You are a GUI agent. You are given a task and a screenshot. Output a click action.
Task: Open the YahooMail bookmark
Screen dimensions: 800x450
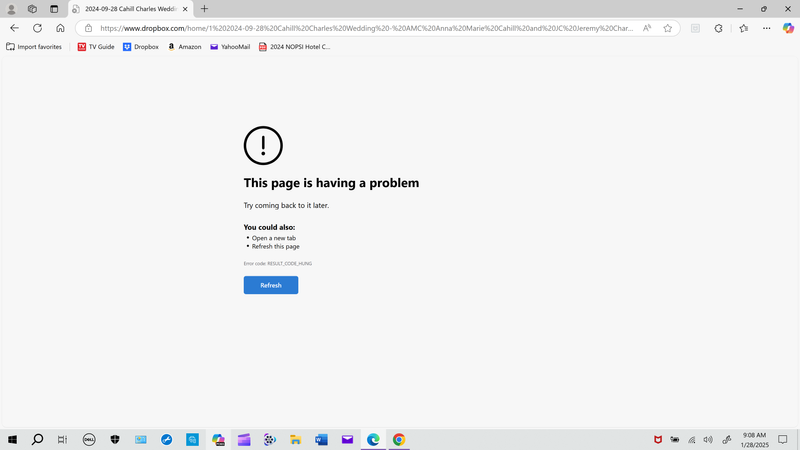(x=230, y=46)
